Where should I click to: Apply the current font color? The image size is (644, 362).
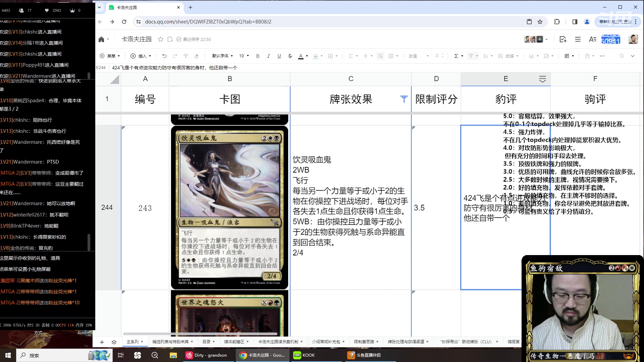301,56
